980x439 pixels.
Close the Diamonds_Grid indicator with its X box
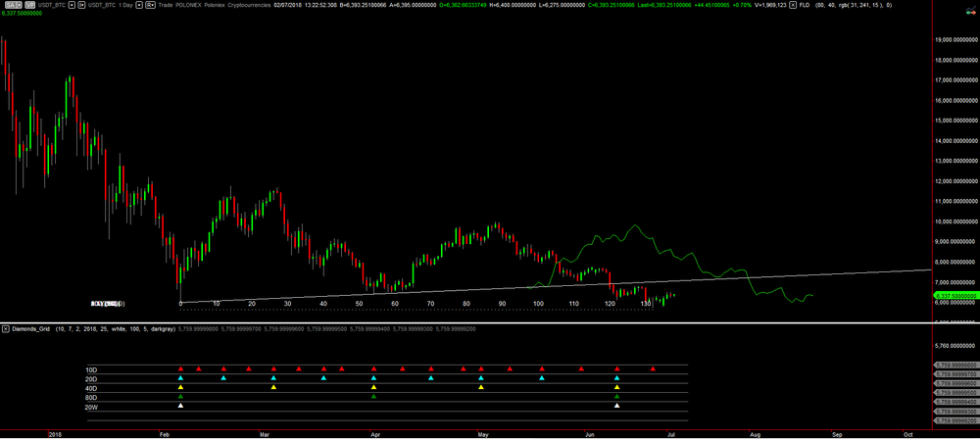pyautogui.click(x=5, y=328)
